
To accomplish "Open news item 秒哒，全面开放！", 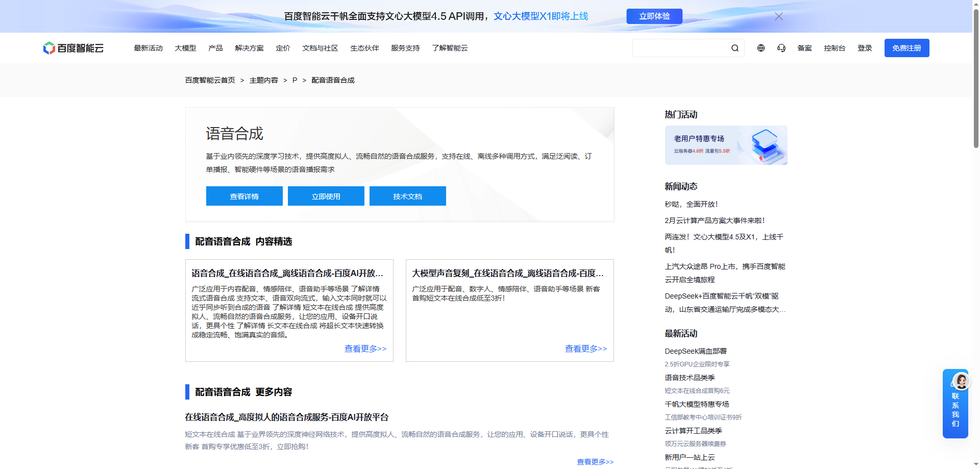I will coord(691,204).
